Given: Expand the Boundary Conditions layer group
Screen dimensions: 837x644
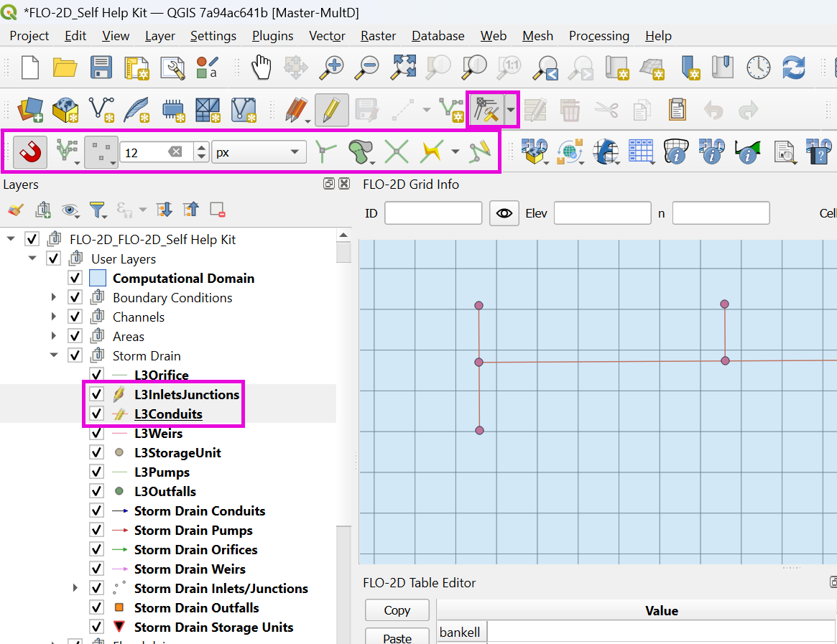Looking at the screenshot, I should (x=54, y=298).
